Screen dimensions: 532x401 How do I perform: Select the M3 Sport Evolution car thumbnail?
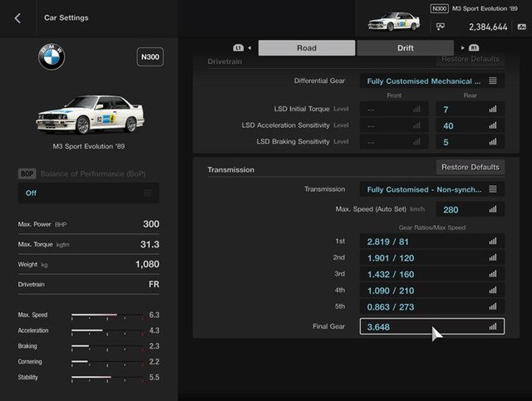coord(89,114)
